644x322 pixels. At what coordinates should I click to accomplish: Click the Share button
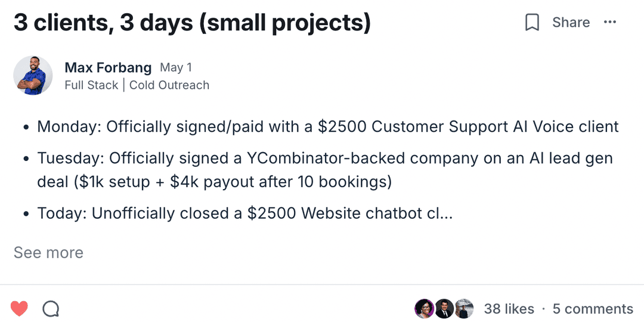coord(571,23)
